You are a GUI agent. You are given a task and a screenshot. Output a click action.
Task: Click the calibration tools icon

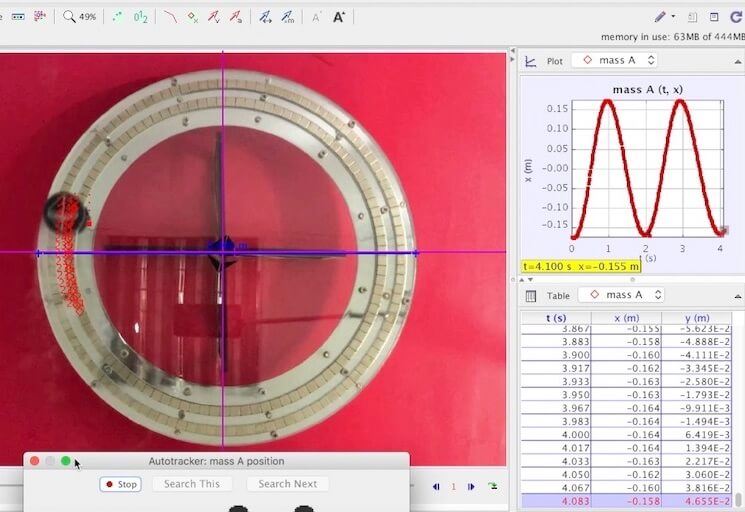click(18, 17)
